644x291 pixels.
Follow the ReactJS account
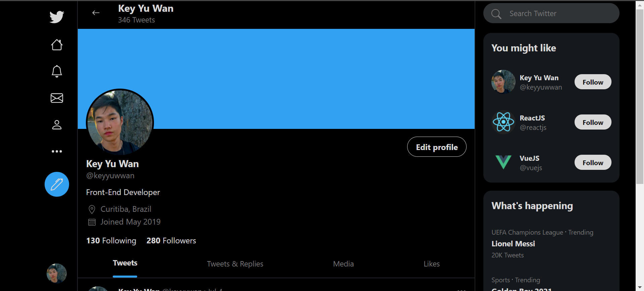click(593, 122)
